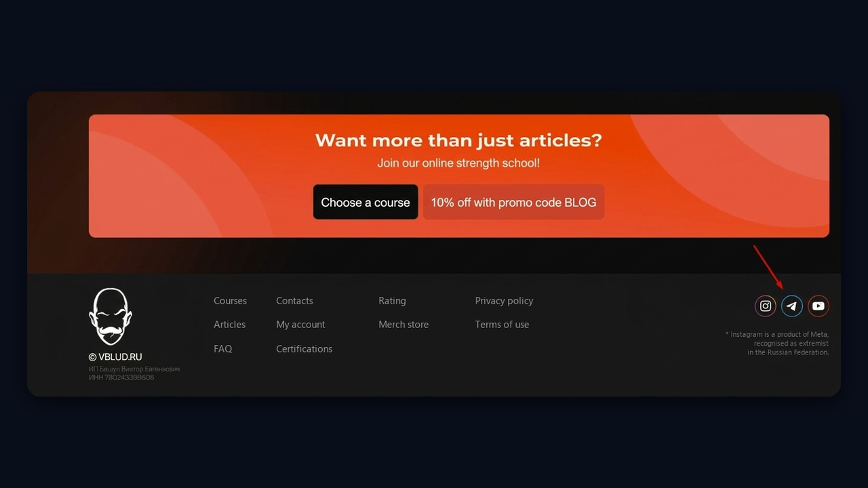Image resolution: width=868 pixels, height=488 pixels.
Task: View the Certifications footer link
Action: pos(304,349)
